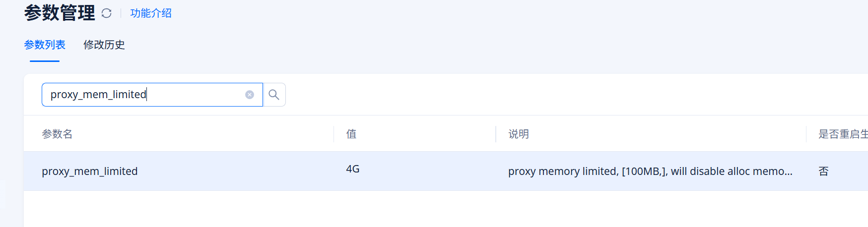Click the 4G value cell
Screen dimensions: 868x227
coord(353,169)
